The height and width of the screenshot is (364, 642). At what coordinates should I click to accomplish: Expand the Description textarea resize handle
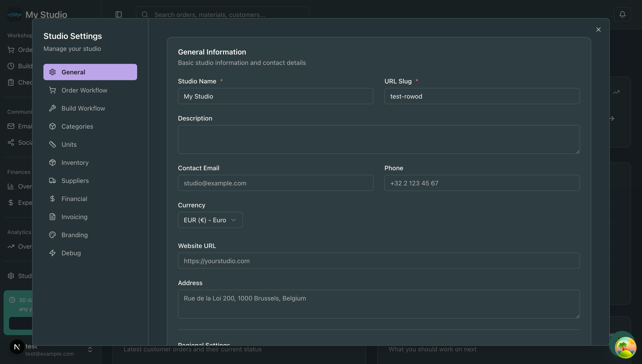tap(577, 151)
